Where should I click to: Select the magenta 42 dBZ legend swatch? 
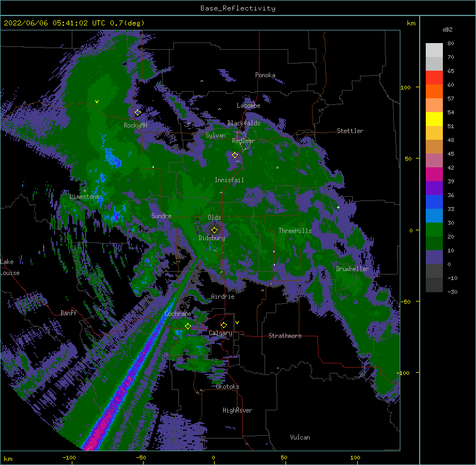tap(434, 174)
